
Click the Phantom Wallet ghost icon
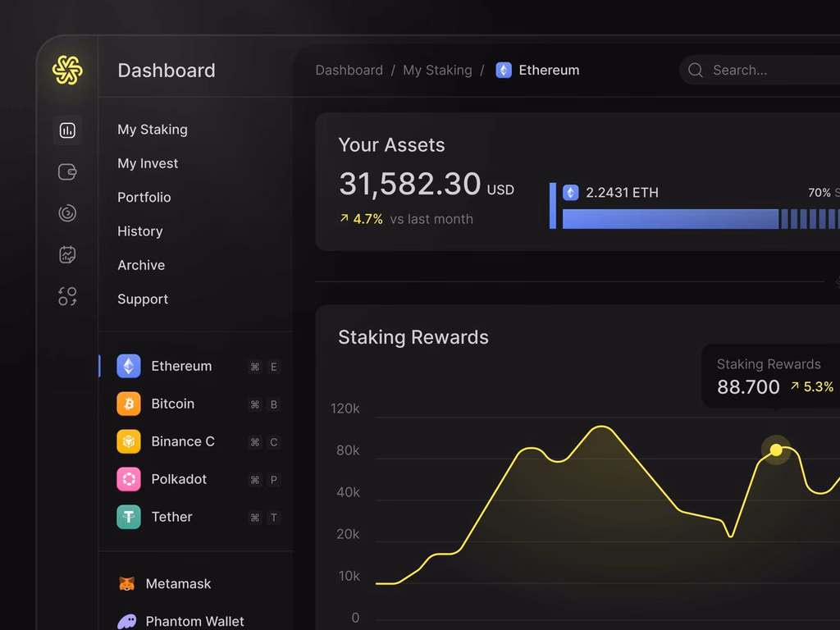tap(127, 622)
